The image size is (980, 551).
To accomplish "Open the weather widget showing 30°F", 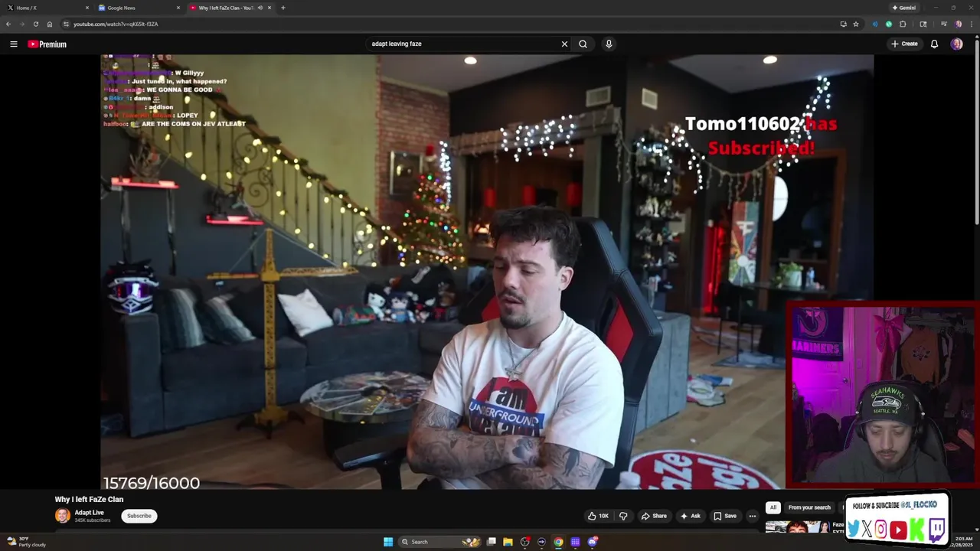I will point(27,542).
